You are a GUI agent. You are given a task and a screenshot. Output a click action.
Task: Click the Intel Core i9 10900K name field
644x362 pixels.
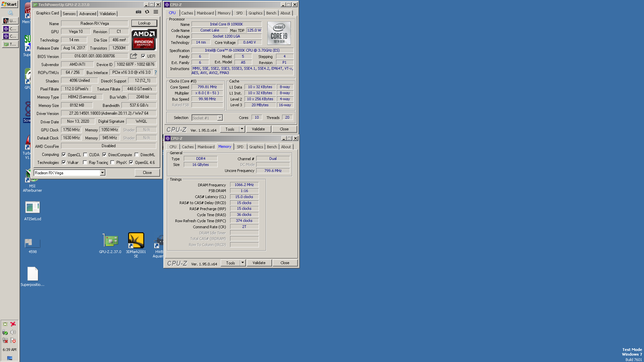[x=226, y=24]
